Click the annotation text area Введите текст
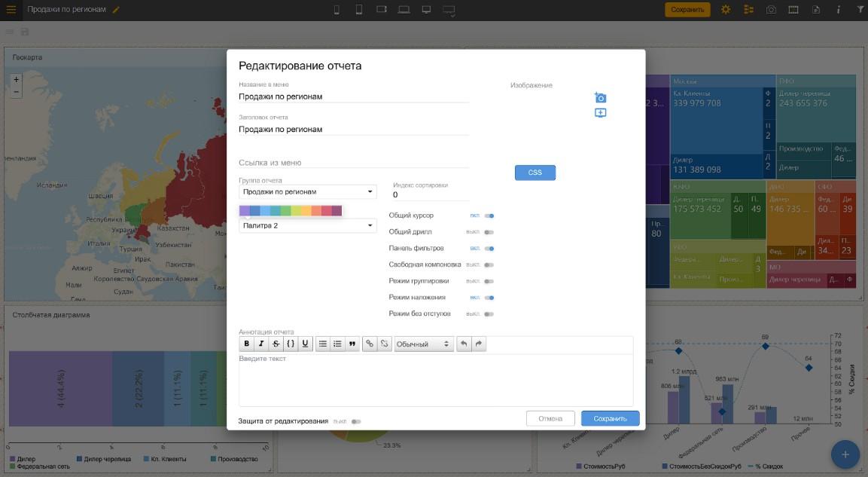 (436, 380)
